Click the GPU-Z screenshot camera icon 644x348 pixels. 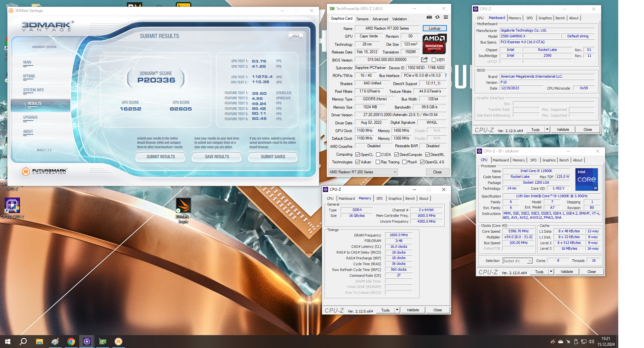(x=429, y=17)
